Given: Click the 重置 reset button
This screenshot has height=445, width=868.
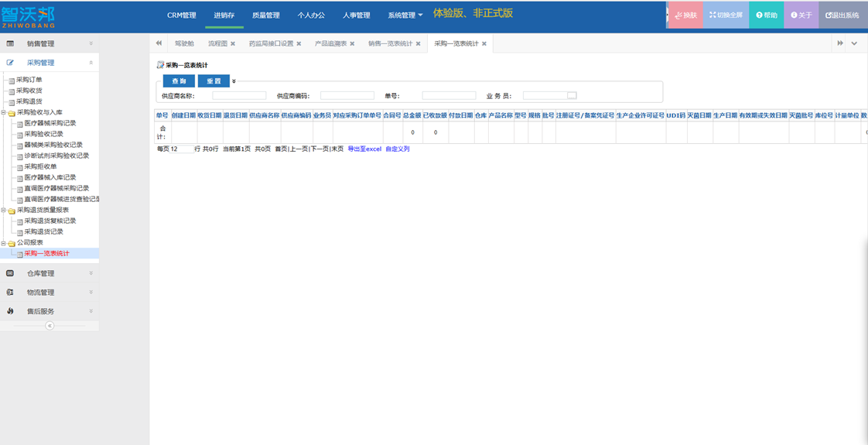Looking at the screenshot, I should point(214,80).
